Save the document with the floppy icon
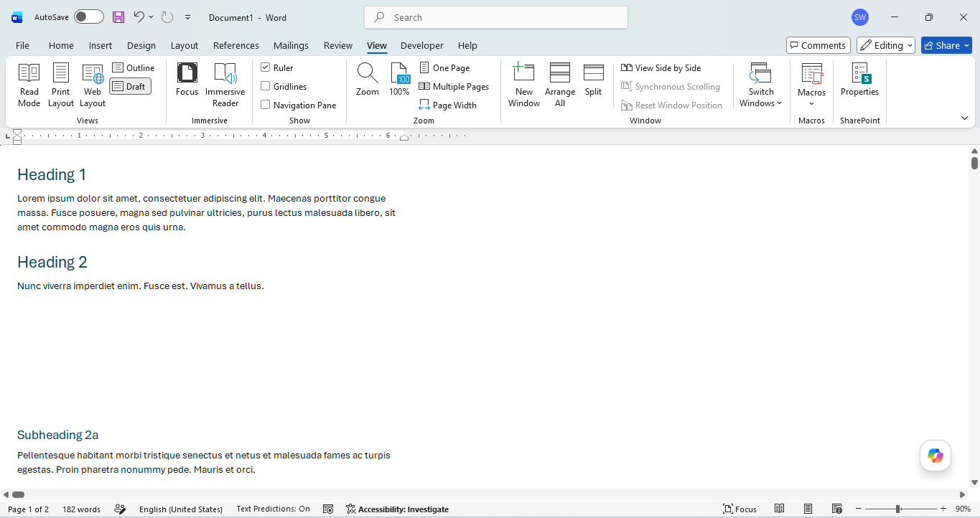This screenshot has height=518, width=980. tap(118, 17)
